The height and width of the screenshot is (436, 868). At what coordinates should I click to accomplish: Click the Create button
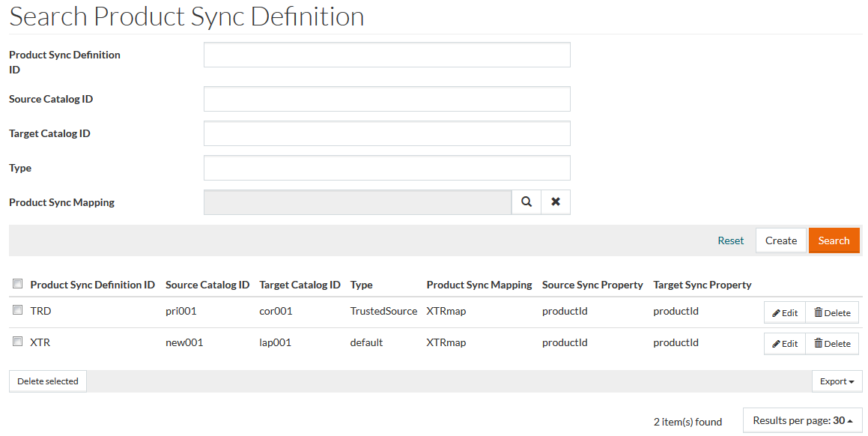pos(780,240)
